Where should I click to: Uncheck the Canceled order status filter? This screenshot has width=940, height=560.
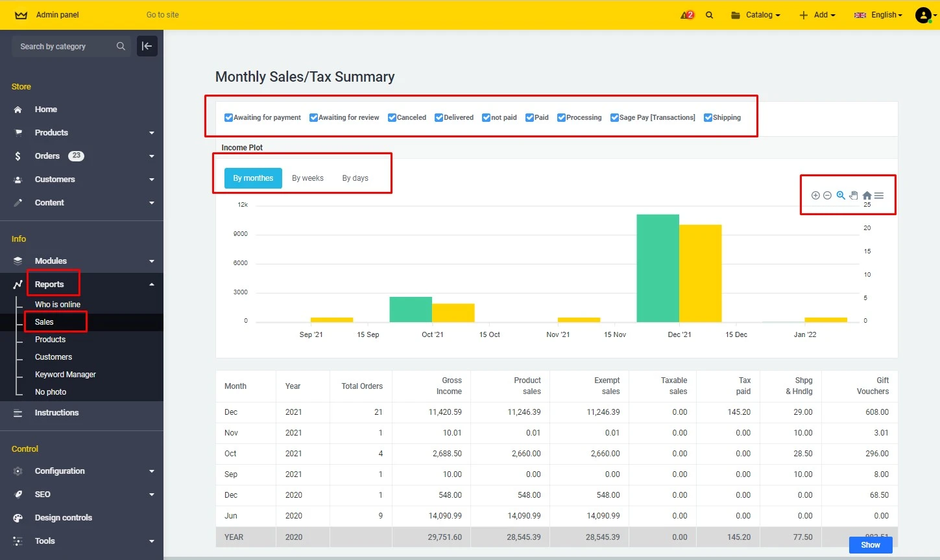(392, 117)
